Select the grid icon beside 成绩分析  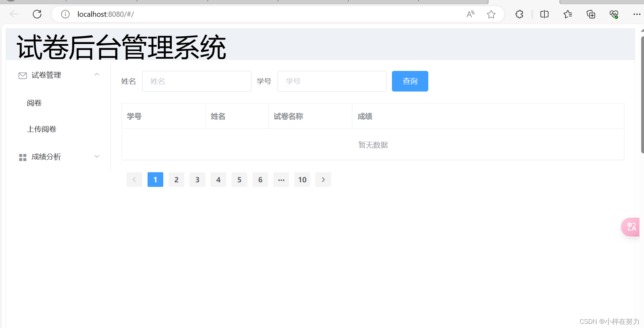click(22, 157)
